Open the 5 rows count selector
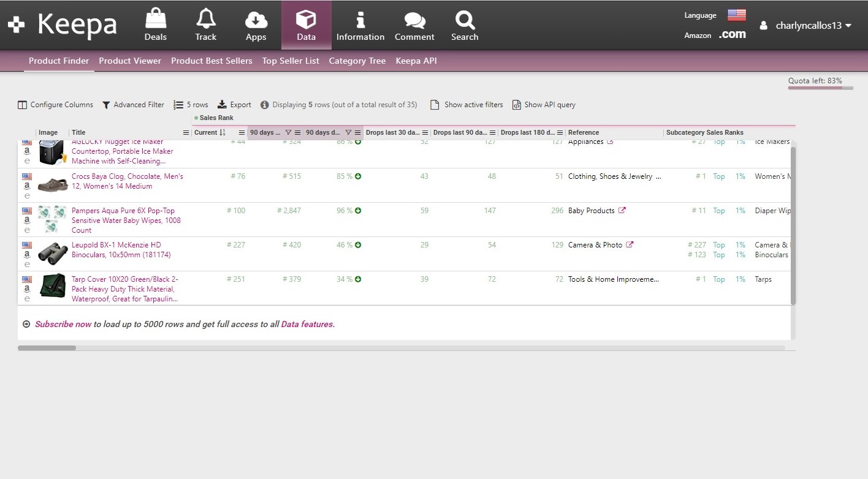Viewport: 868px width, 479px height. point(191,105)
